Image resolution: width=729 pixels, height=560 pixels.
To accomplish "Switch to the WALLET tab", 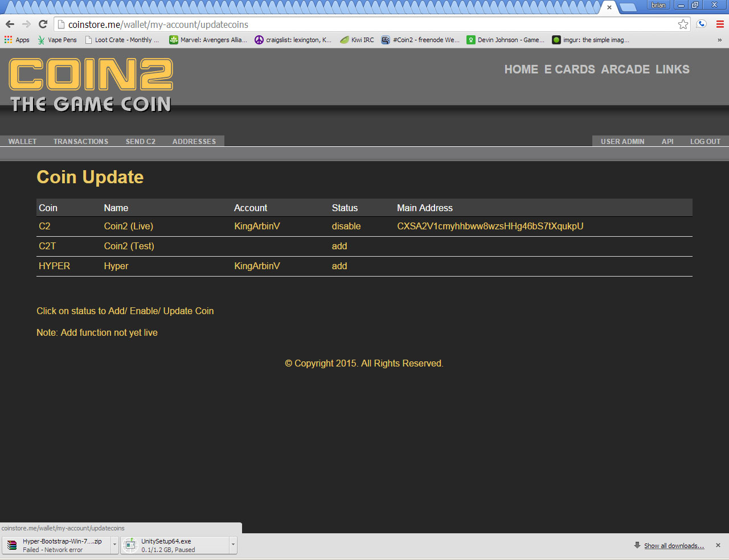I will click(22, 141).
